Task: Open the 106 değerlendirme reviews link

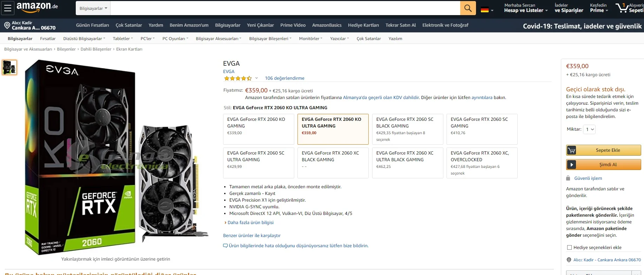Action: tap(284, 78)
